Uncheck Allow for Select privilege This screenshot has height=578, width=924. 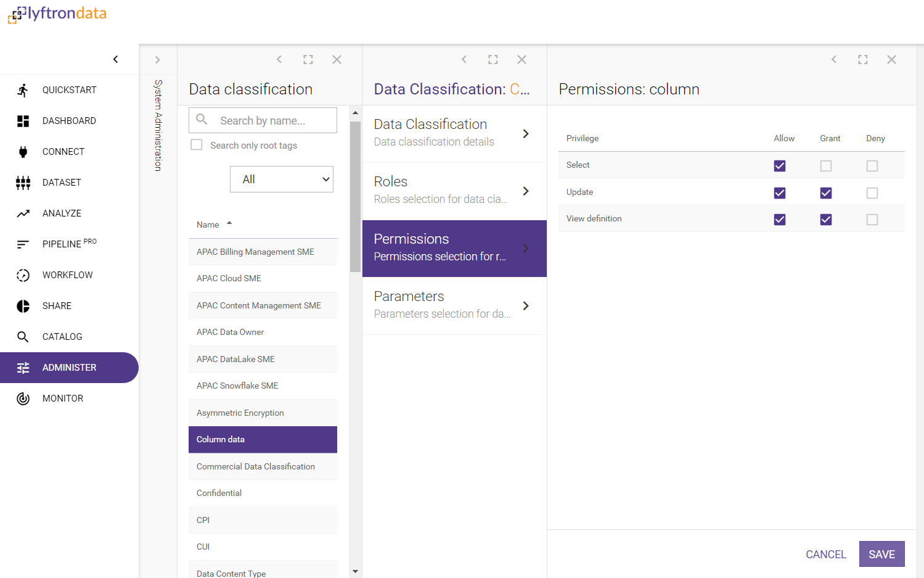pyautogui.click(x=780, y=166)
